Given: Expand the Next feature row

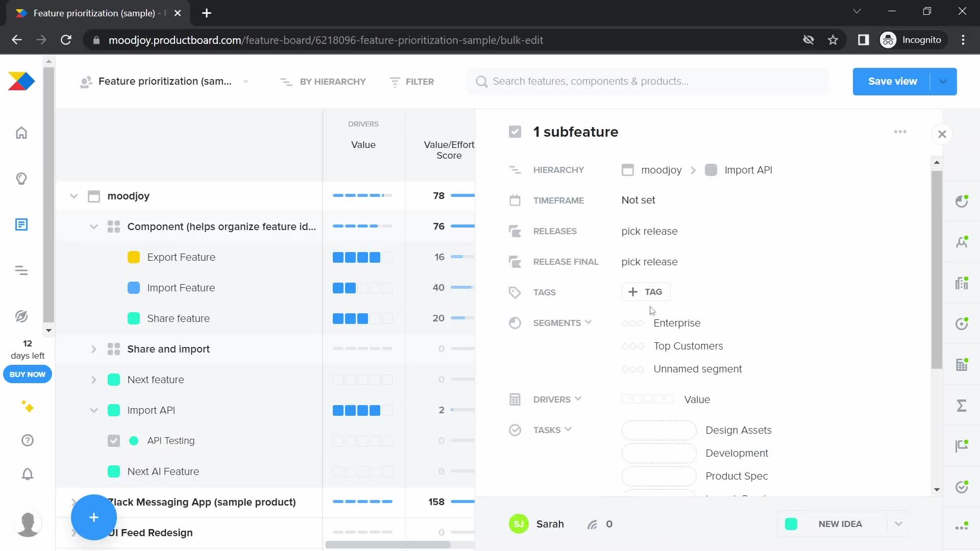Looking at the screenshot, I should pyautogui.click(x=93, y=380).
